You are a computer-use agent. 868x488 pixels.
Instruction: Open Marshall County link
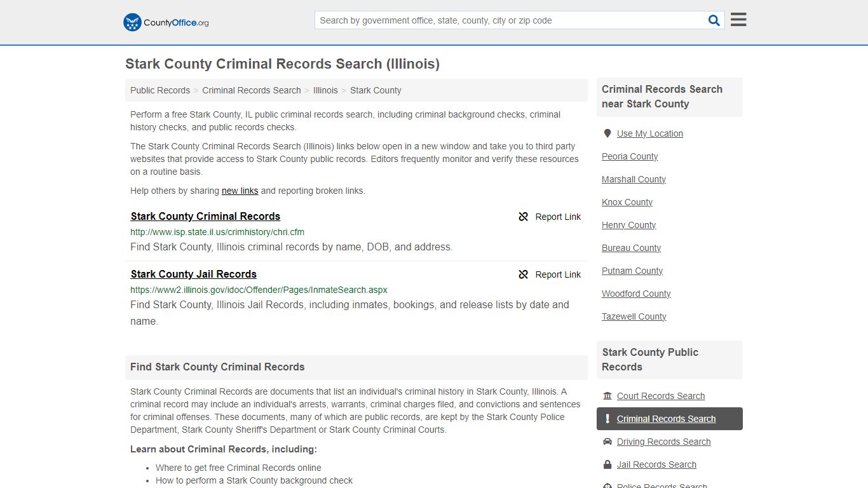634,179
